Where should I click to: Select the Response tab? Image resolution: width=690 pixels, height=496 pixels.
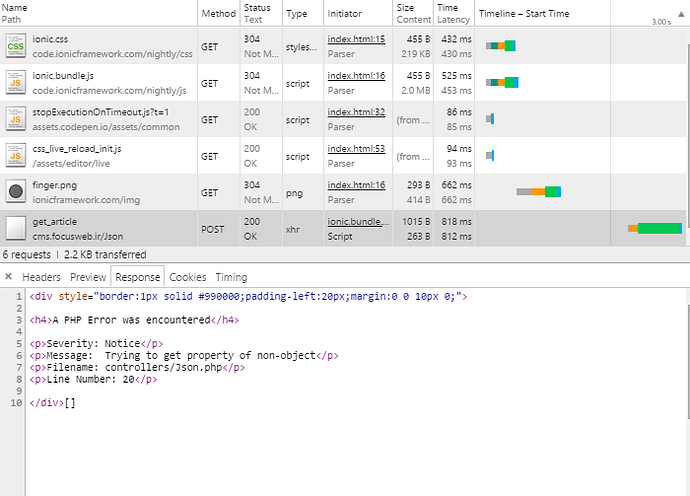[x=137, y=277]
